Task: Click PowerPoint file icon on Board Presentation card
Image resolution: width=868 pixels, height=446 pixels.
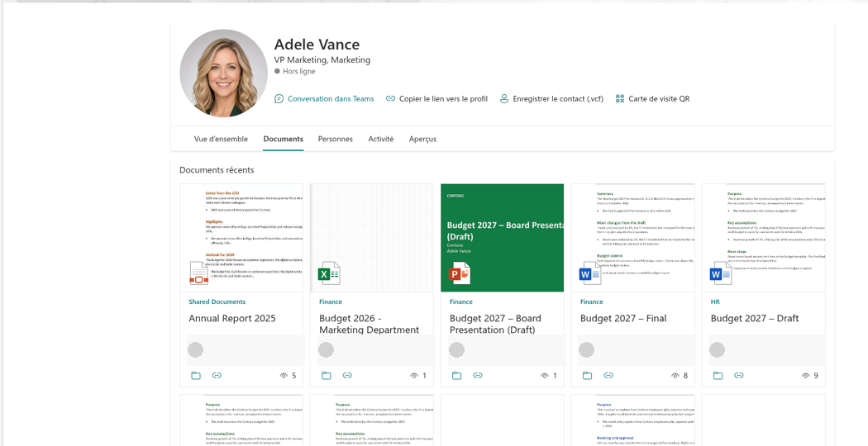Action: [459, 273]
